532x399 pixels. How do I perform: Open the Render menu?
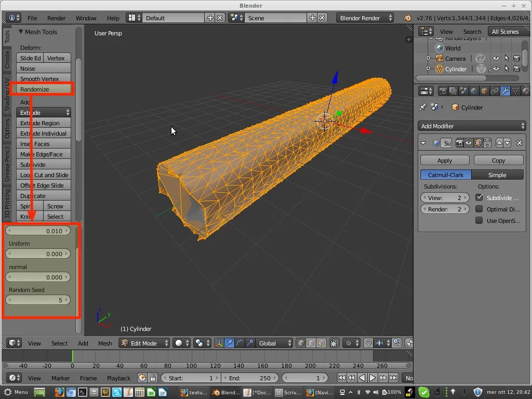tap(56, 18)
